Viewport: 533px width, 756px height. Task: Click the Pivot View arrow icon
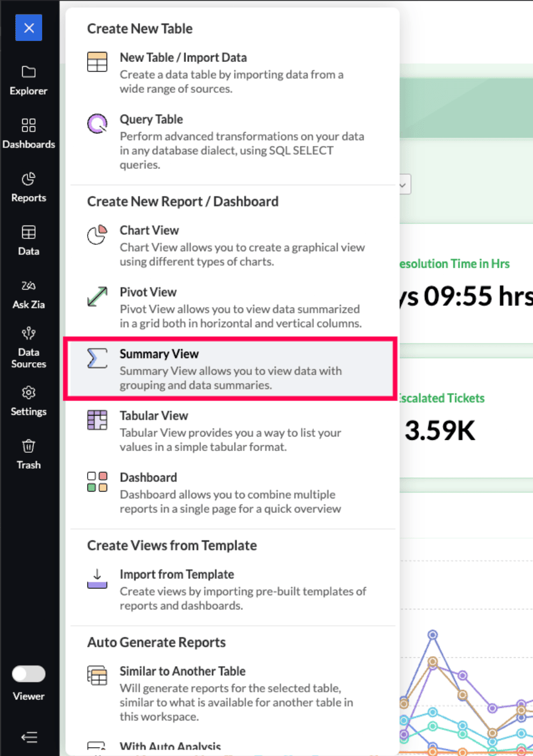click(x=97, y=296)
